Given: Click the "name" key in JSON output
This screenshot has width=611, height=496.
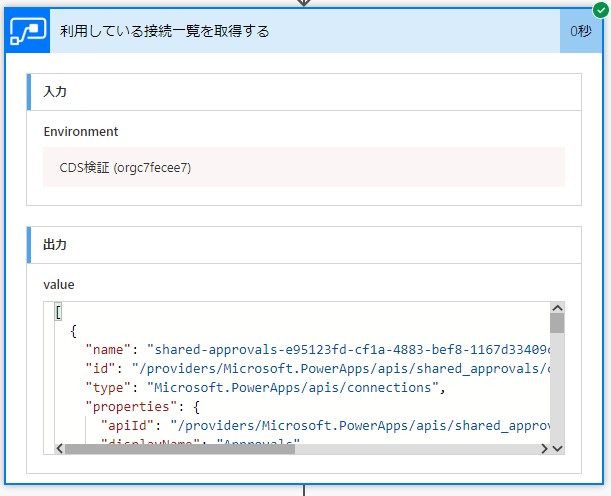Looking at the screenshot, I should (x=108, y=349).
